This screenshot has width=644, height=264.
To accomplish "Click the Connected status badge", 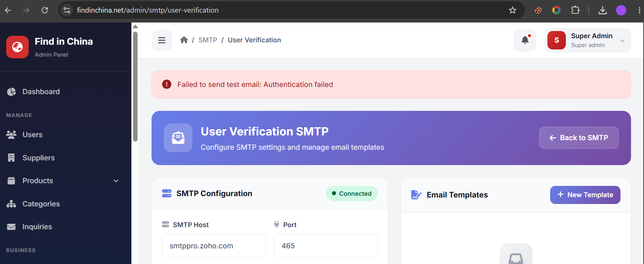I will point(352,193).
